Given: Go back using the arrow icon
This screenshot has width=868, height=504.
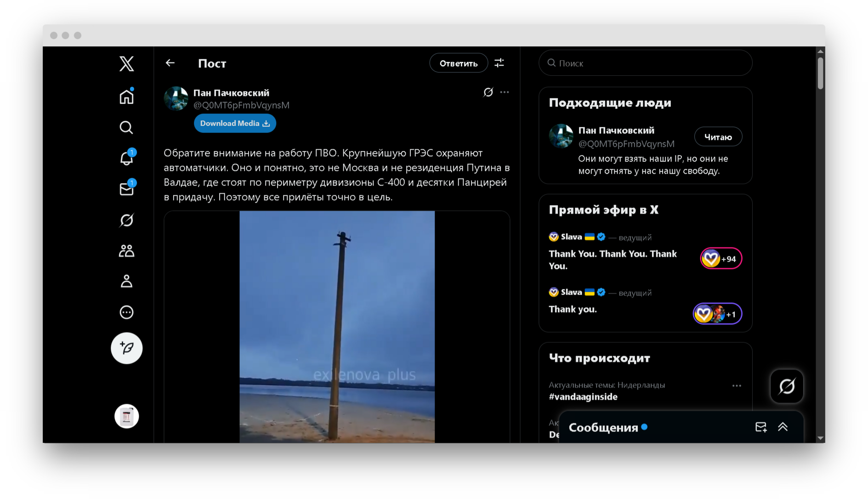Looking at the screenshot, I should pyautogui.click(x=170, y=63).
